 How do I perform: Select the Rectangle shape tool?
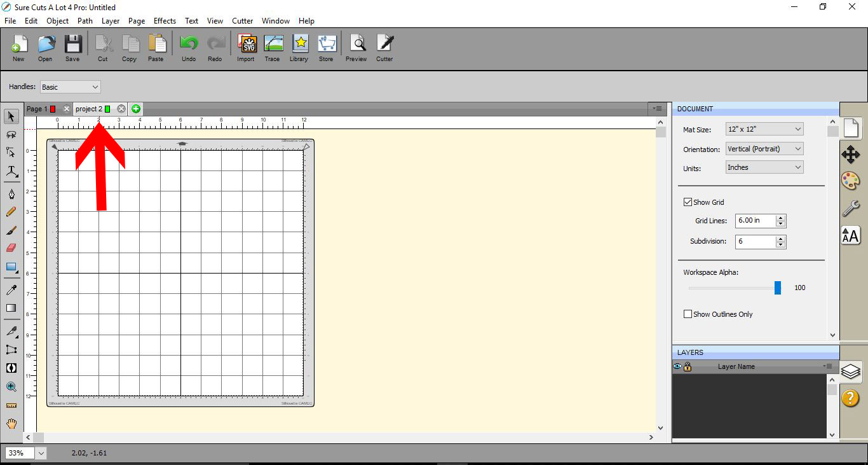[x=11, y=267]
